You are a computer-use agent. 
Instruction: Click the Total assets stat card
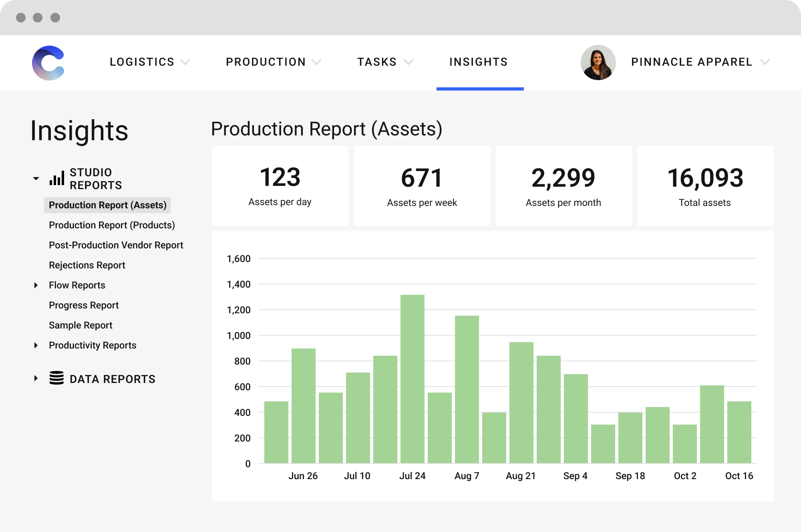tap(706, 186)
